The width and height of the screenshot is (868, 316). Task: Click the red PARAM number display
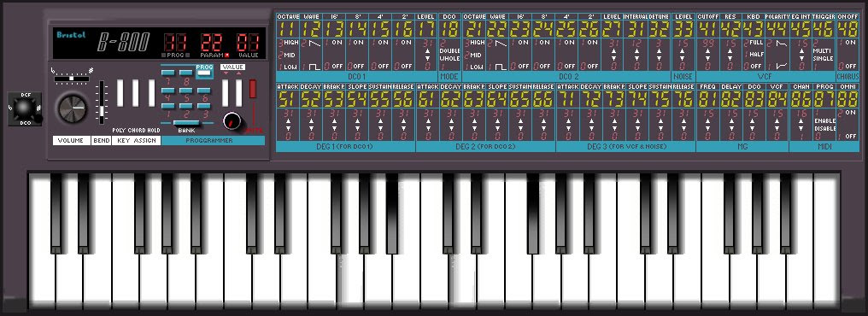[x=211, y=43]
